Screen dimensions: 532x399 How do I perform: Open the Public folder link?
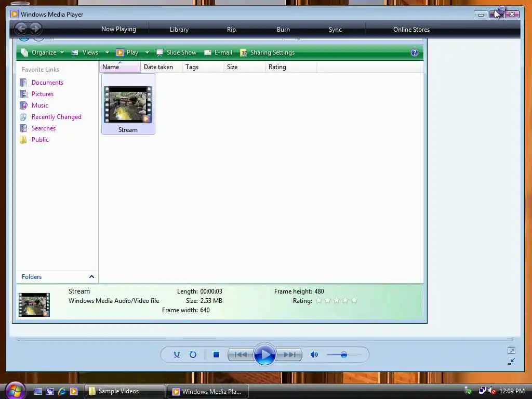click(40, 140)
